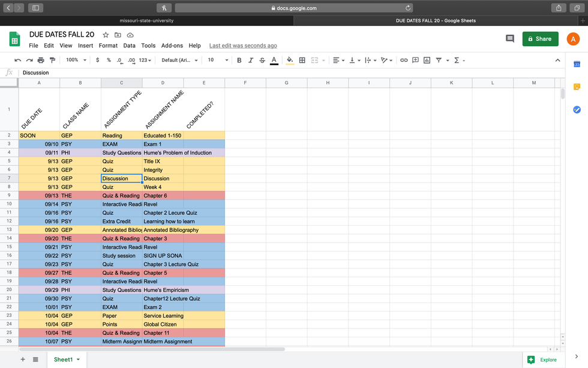
Task: Switch to the Sheet1 tab
Action: (x=63, y=360)
